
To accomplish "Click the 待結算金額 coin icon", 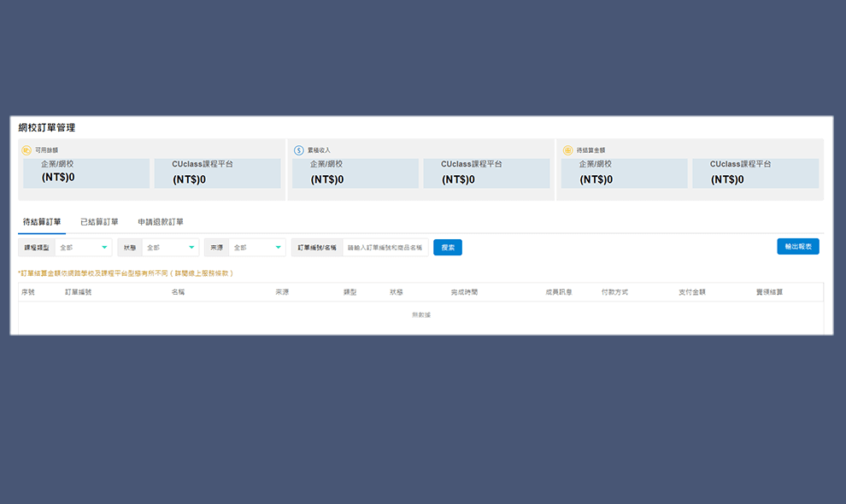I will click(567, 150).
